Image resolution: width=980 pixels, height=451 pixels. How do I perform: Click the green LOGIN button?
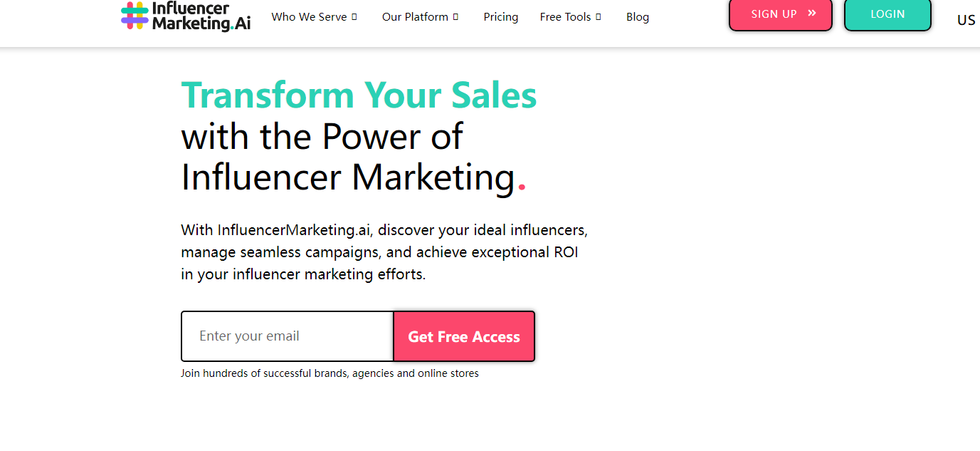coord(887,14)
